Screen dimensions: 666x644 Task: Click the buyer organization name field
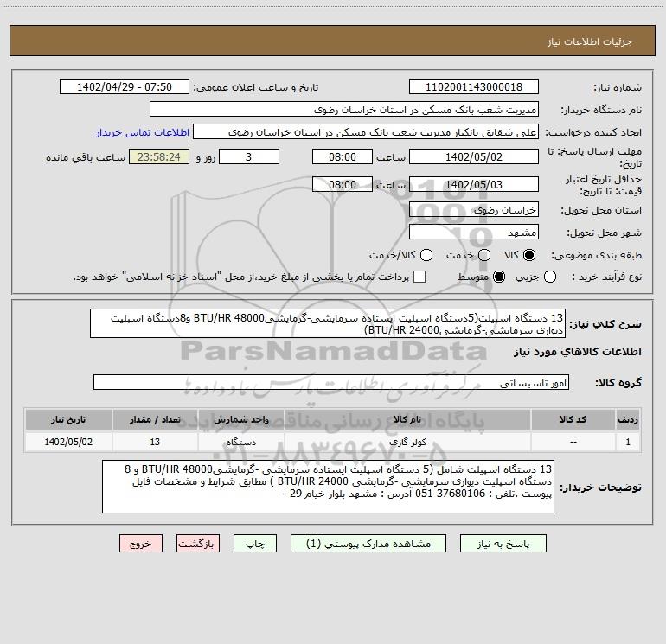(344, 110)
